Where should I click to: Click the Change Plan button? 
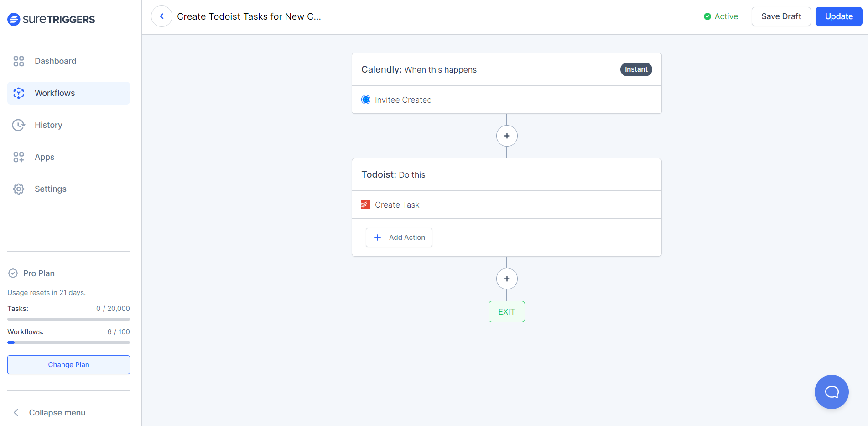(68, 364)
